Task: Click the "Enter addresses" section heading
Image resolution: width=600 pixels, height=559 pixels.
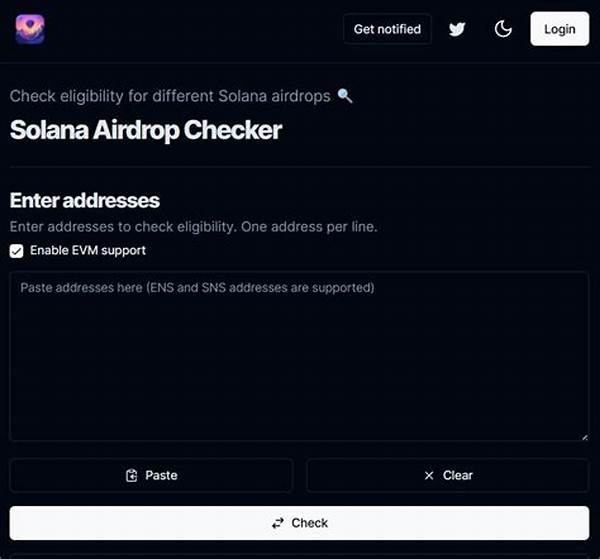Action: 85,201
